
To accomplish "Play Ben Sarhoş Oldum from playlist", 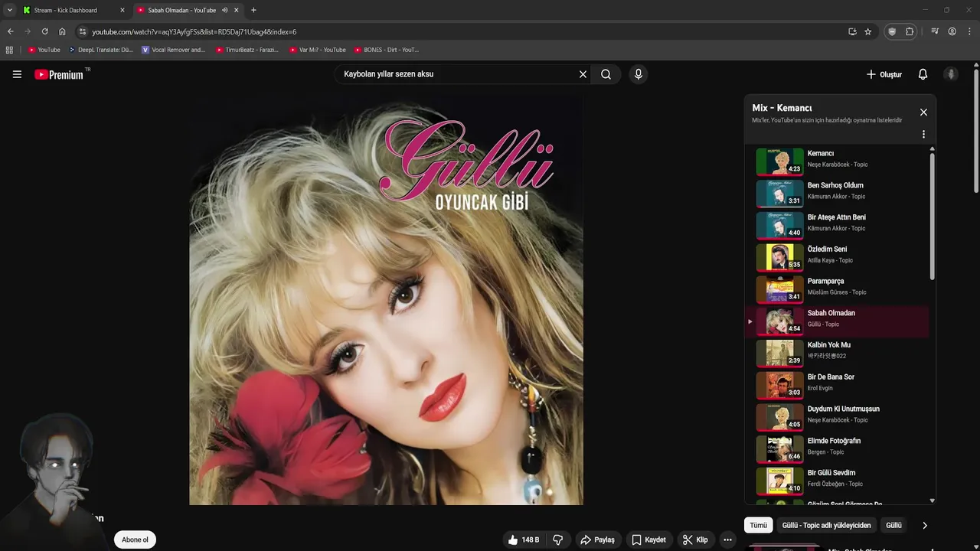I will click(x=837, y=194).
